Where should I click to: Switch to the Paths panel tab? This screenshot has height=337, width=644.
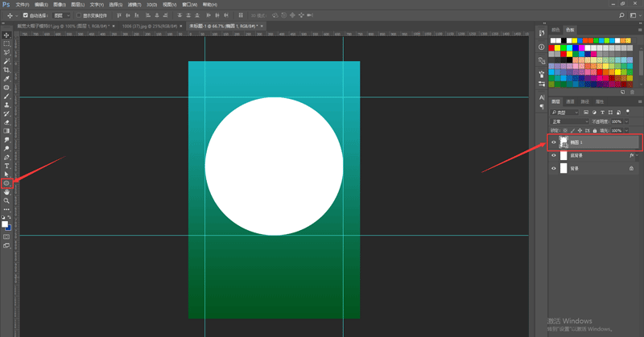585,101
